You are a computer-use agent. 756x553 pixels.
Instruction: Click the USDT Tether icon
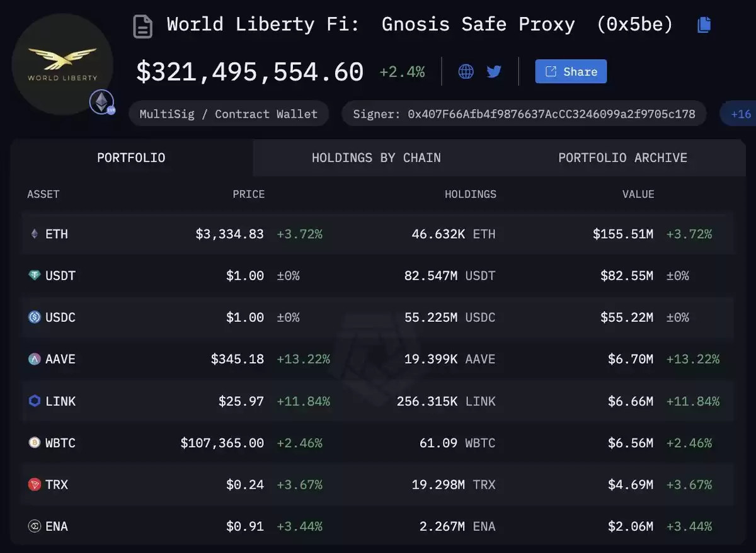tap(35, 276)
